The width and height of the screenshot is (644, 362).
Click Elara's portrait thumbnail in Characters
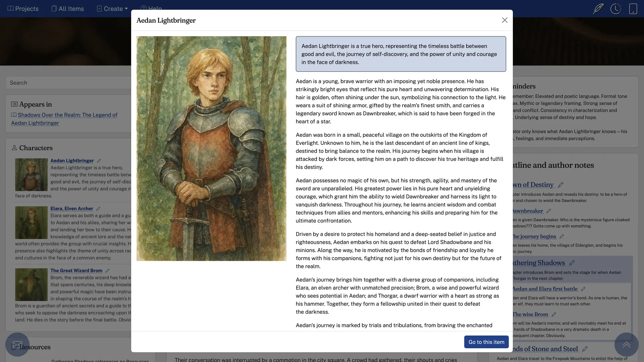31,223
